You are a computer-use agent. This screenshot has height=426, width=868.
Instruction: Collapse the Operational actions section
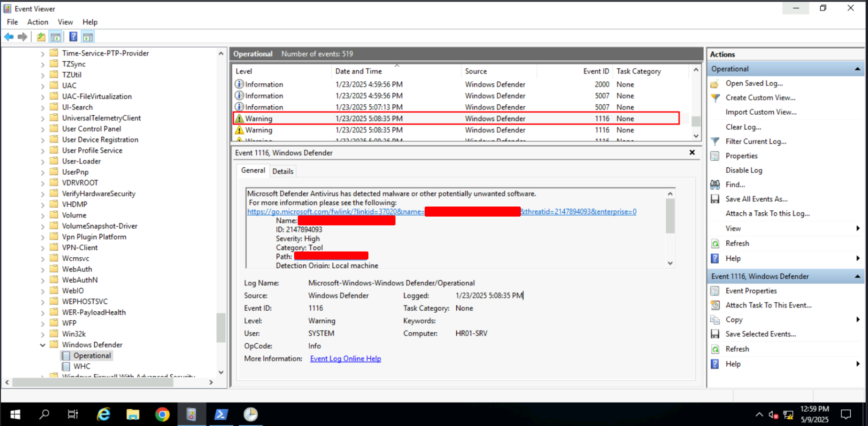(857, 69)
